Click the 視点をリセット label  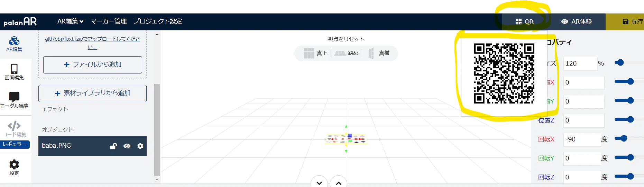point(346,39)
